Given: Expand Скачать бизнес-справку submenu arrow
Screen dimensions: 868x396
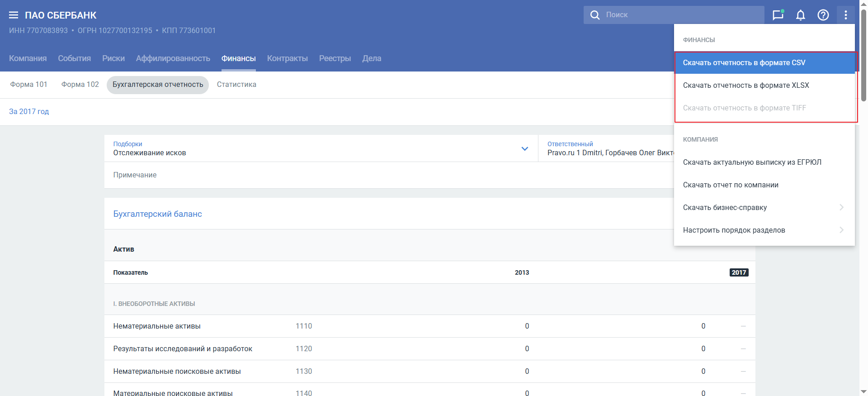Looking at the screenshot, I should point(841,207).
